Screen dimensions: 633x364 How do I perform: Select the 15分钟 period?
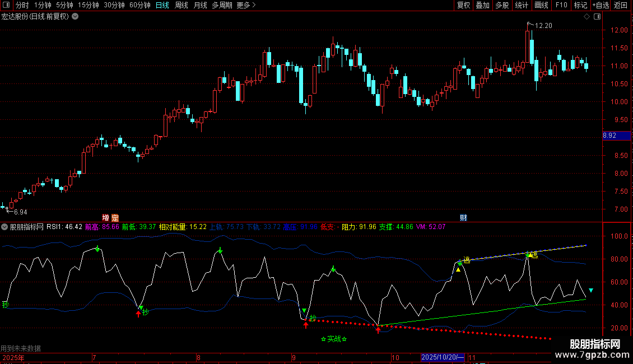pyautogui.click(x=89, y=5)
